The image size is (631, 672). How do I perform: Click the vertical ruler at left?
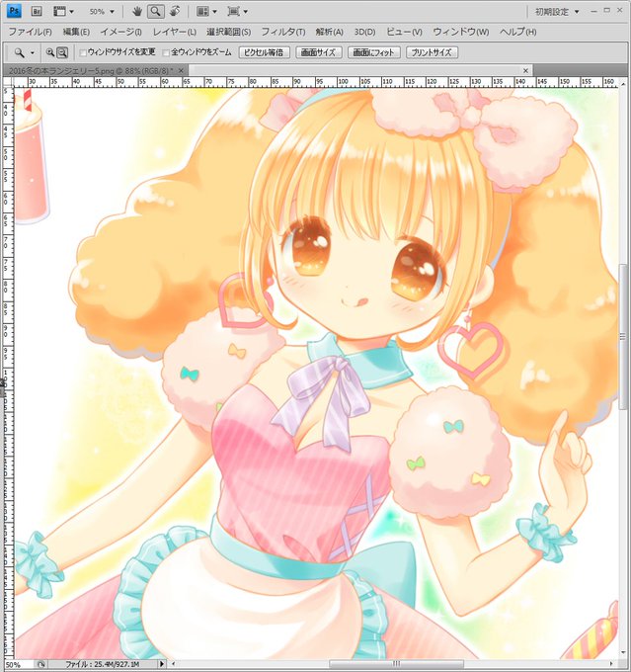(x=8, y=373)
